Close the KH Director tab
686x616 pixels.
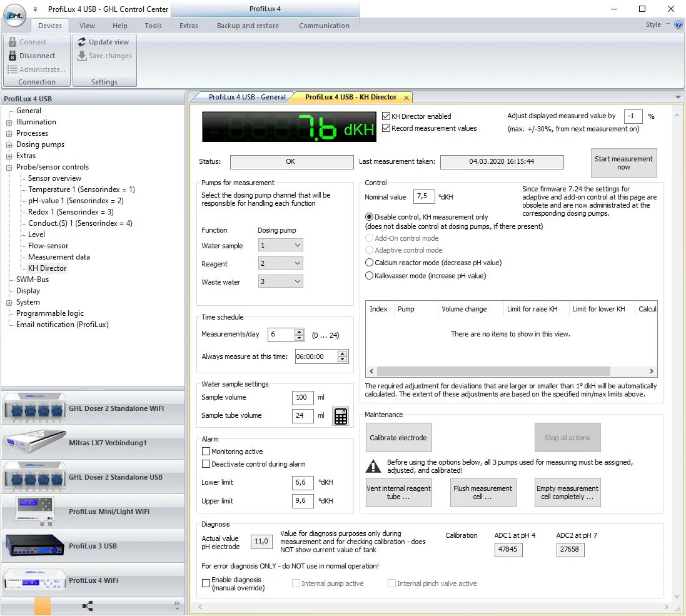(406, 98)
